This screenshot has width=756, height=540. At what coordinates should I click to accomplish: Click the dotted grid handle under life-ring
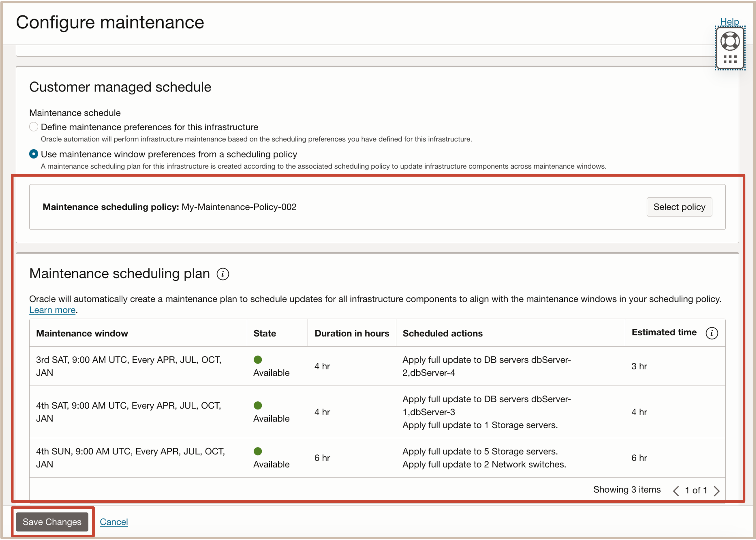[730, 59]
